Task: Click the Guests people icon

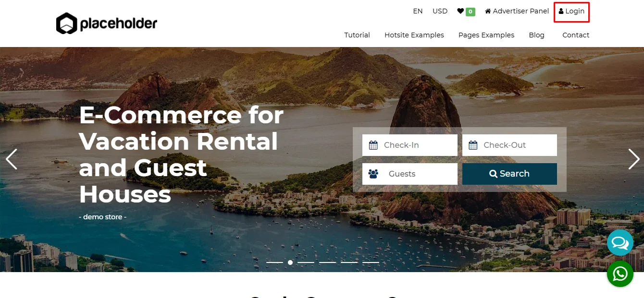Action: [373, 174]
